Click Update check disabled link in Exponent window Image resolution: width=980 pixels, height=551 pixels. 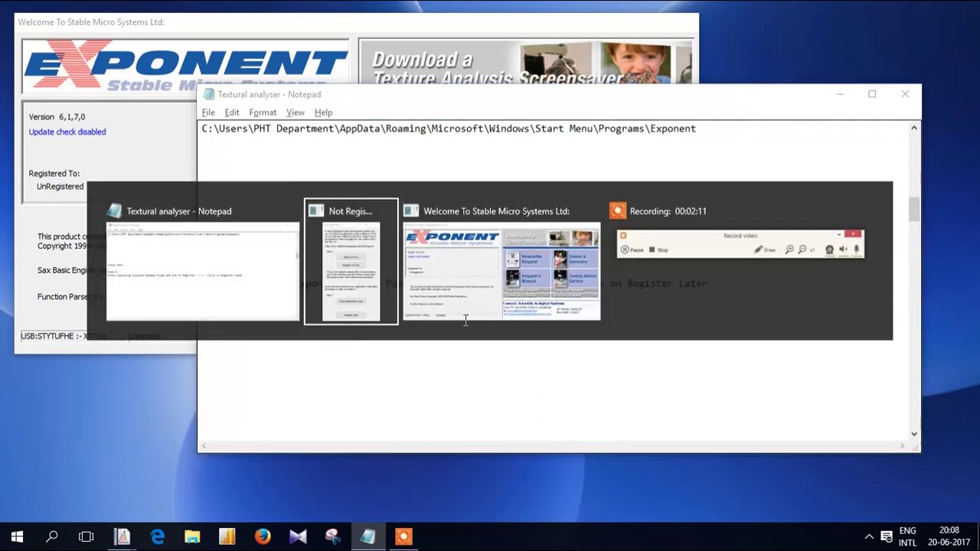click(x=67, y=132)
